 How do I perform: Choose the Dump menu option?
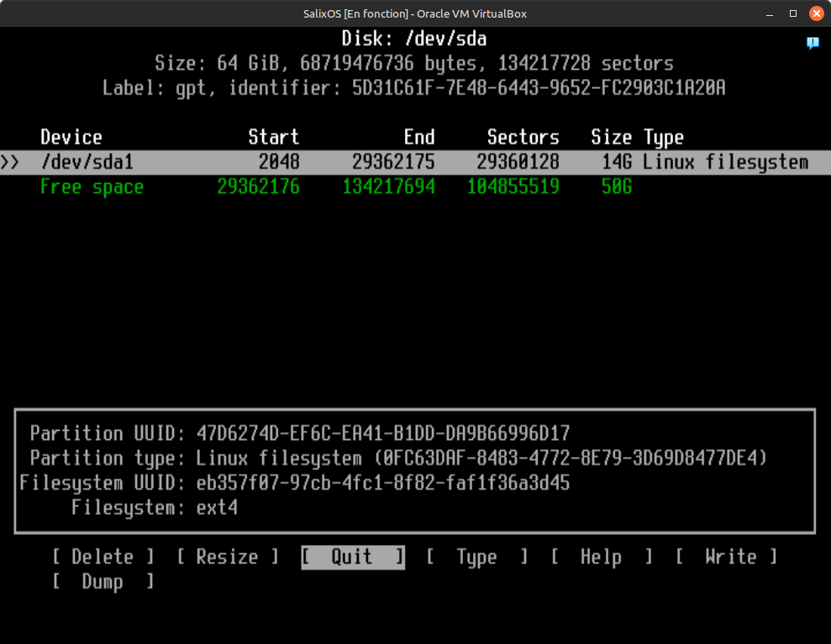click(x=103, y=581)
